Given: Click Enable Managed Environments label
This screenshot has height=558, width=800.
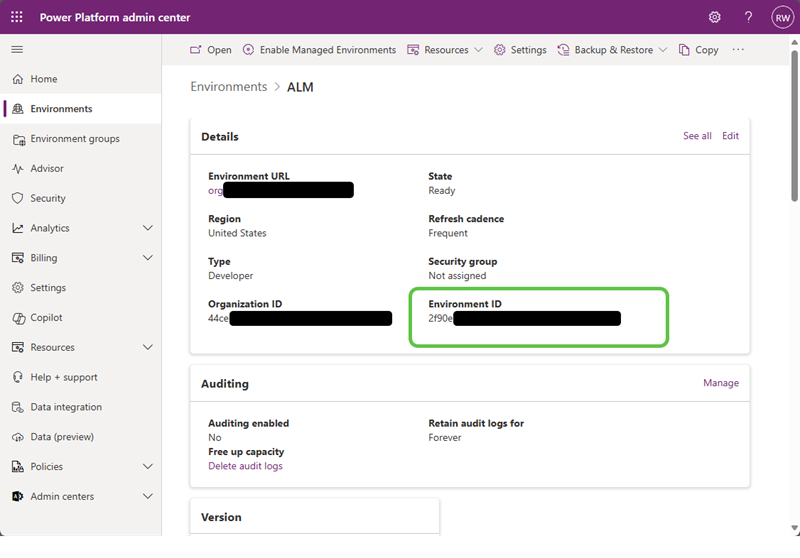Looking at the screenshot, I should 328,49.
